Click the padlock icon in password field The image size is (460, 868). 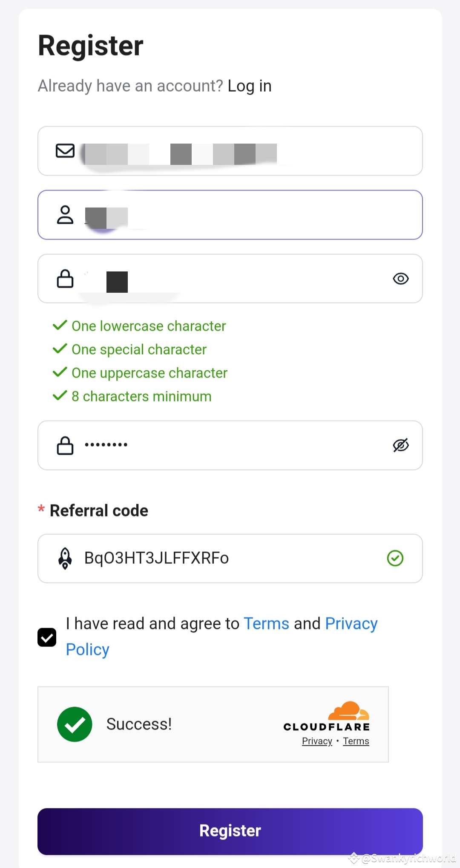[65, 279]
